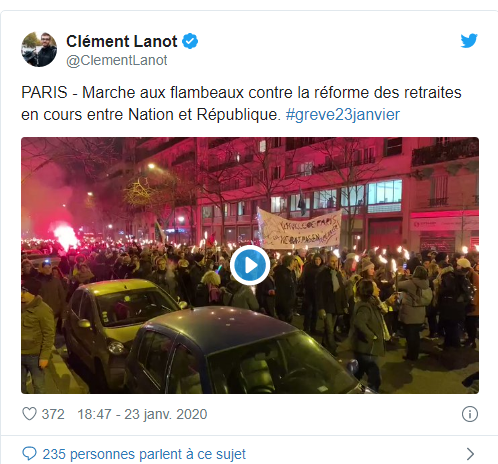Play the embedded protest video

(250, 265)
